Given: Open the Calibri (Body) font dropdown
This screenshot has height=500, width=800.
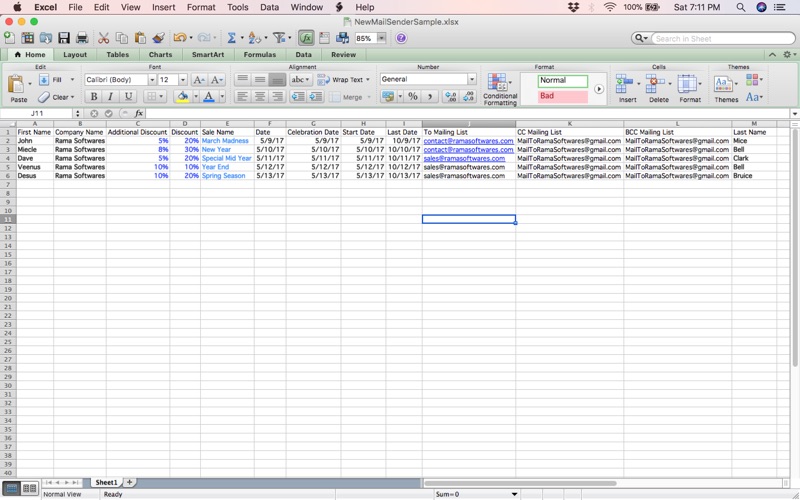Looking at the screenshot, I should point(152,80).
